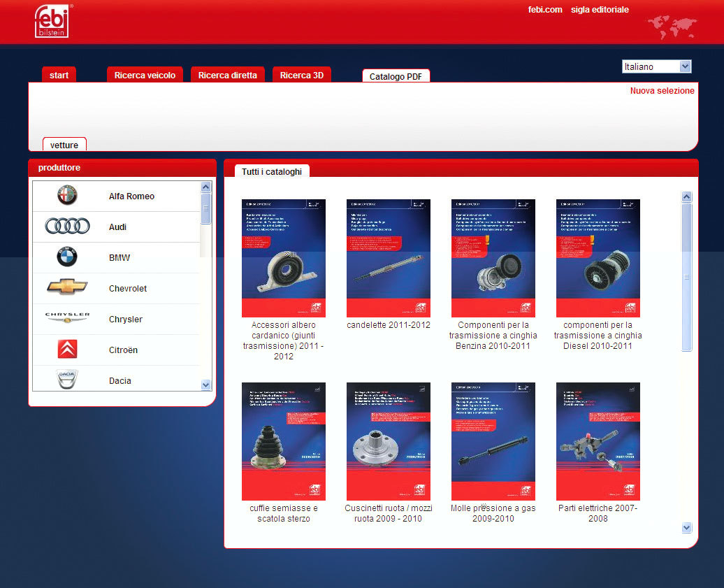The image size is (724, 588).
Task: Click catalog pane scroll up arrow
Action: coord(686,196)
